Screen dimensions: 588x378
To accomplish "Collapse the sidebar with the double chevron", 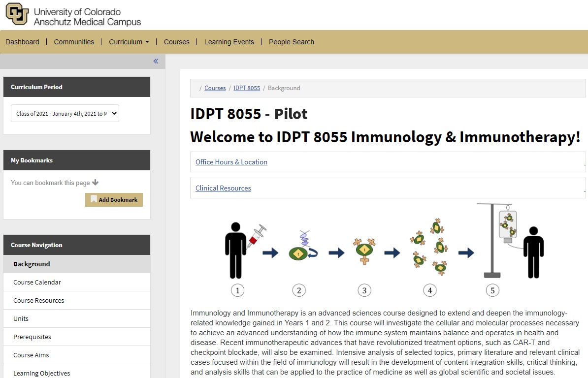I will point(156,62).
